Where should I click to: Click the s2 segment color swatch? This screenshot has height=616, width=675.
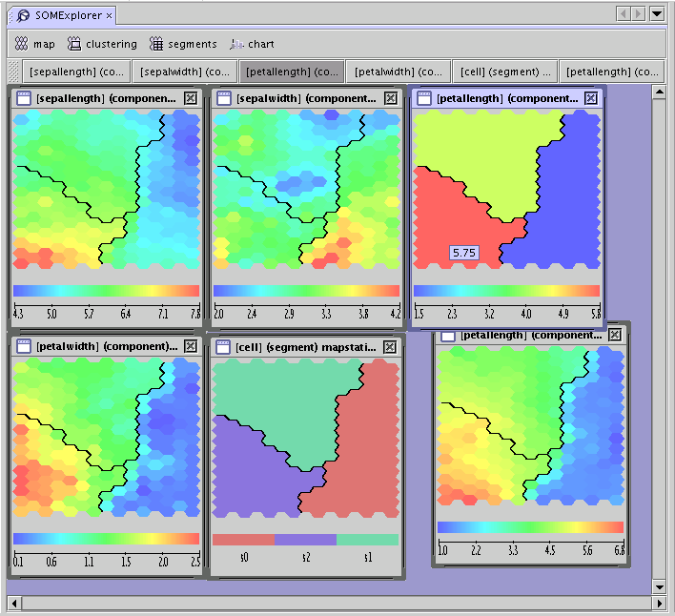coord(306,540)
